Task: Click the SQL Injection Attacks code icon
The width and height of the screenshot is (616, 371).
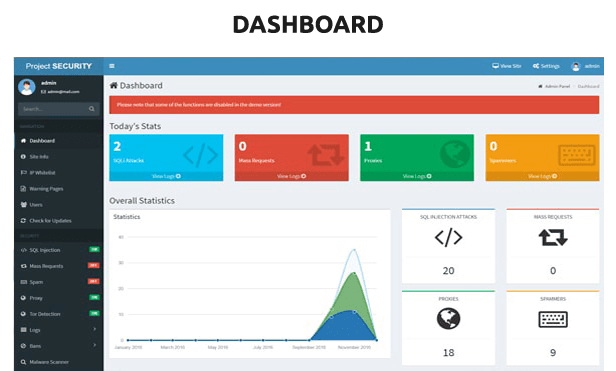Action: click(448, 237)
